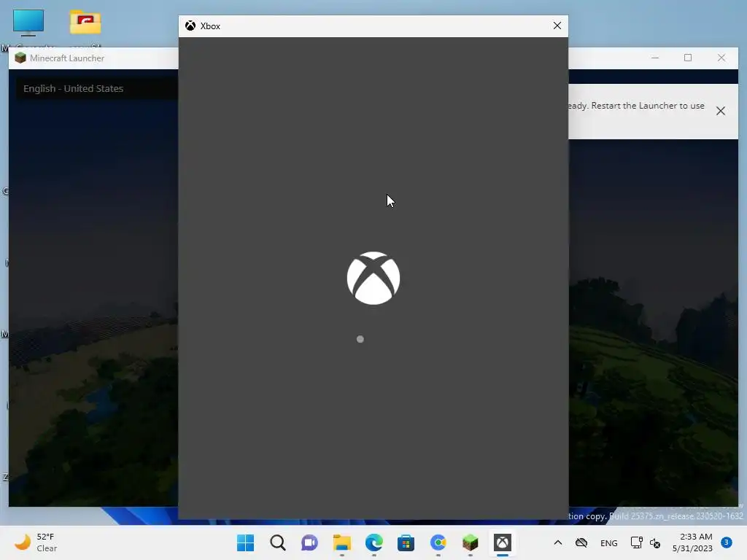Screen dimensions: 747x560
Task: Open the English - United States language dropdown
Action: (x=97, y=88)
